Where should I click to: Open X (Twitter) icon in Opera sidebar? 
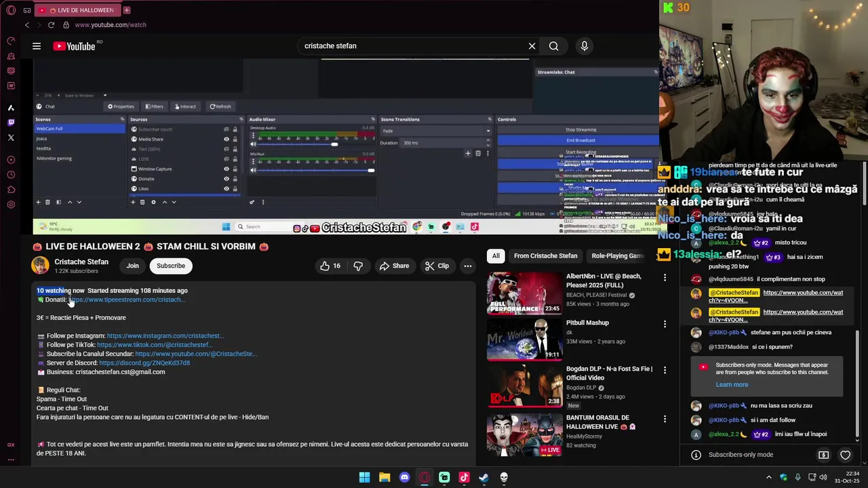[11, 138]
